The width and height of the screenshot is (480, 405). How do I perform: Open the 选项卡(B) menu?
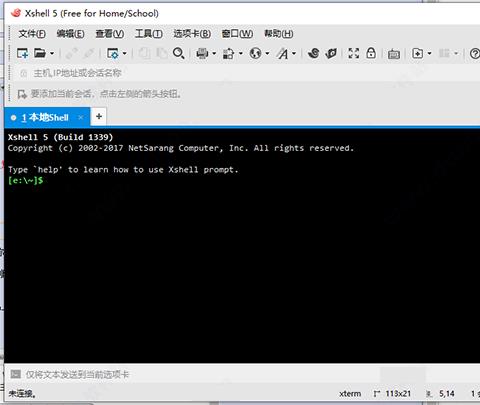tap(192, 34)
